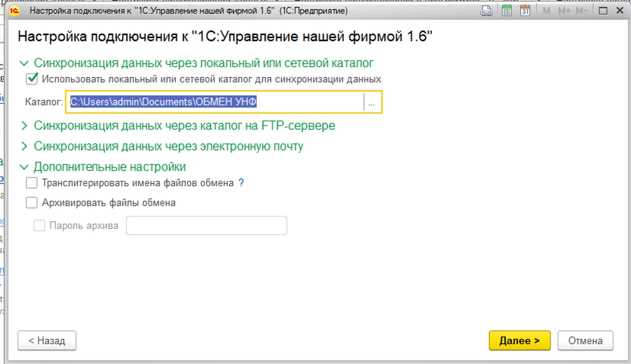631x364 pixels.
Task: Click the M memory button
Action: (x=547, y=11)
